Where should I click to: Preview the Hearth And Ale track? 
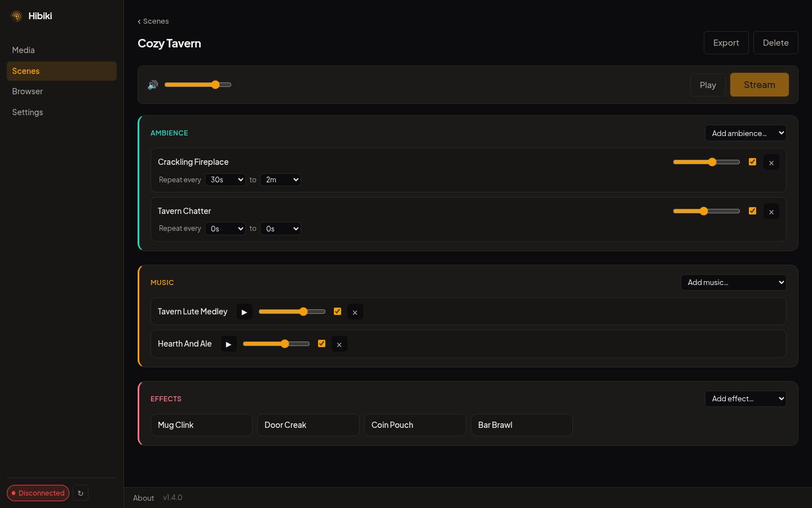point(228,344)
